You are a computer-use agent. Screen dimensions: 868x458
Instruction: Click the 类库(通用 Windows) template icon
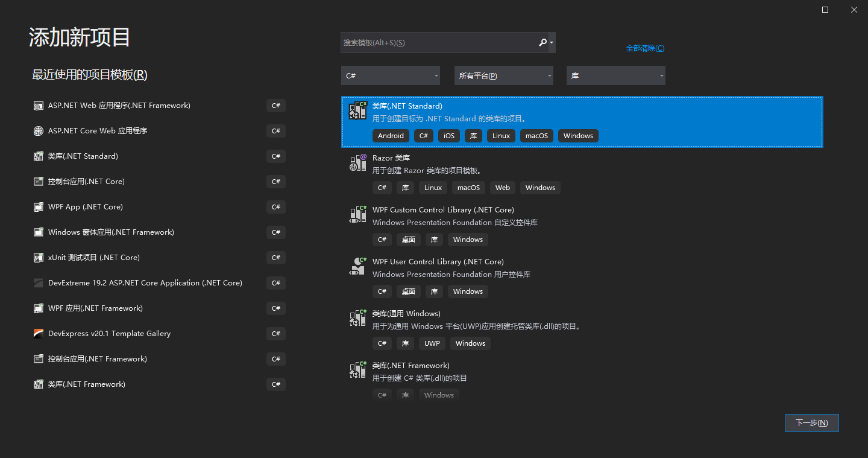[358, 318]
